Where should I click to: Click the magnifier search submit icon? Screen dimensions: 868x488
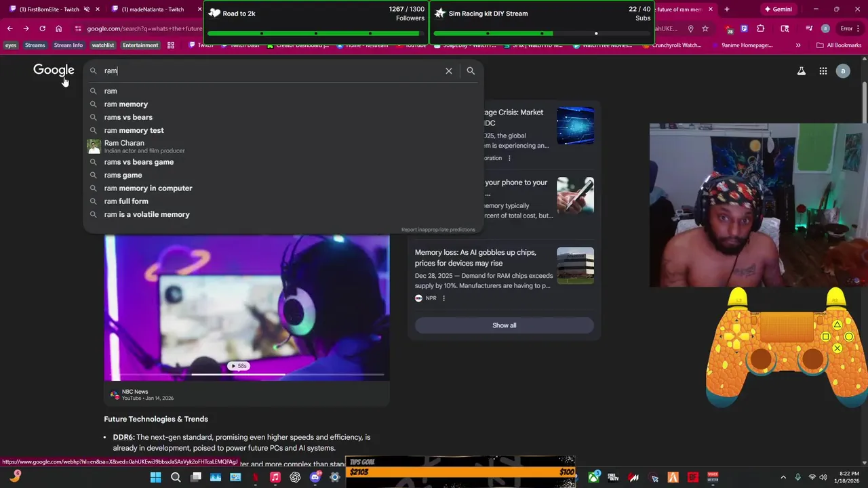pos(471,70)
